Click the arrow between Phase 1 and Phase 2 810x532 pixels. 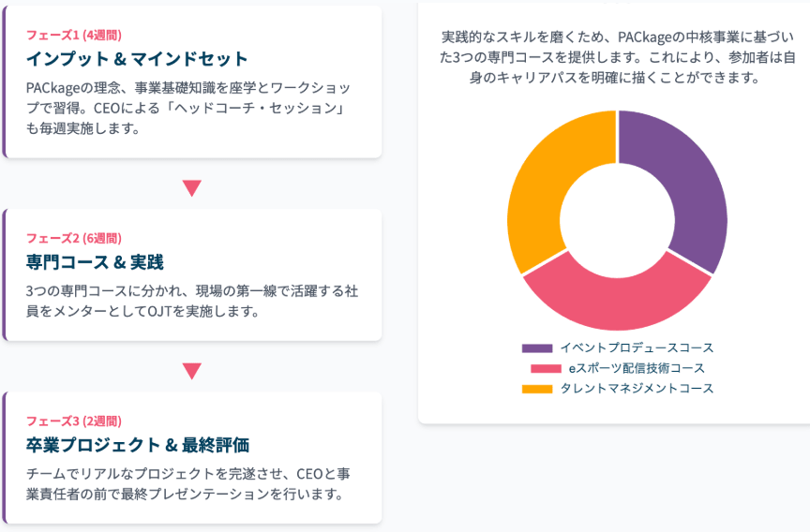pyautogui.click(x=192, y=187)
